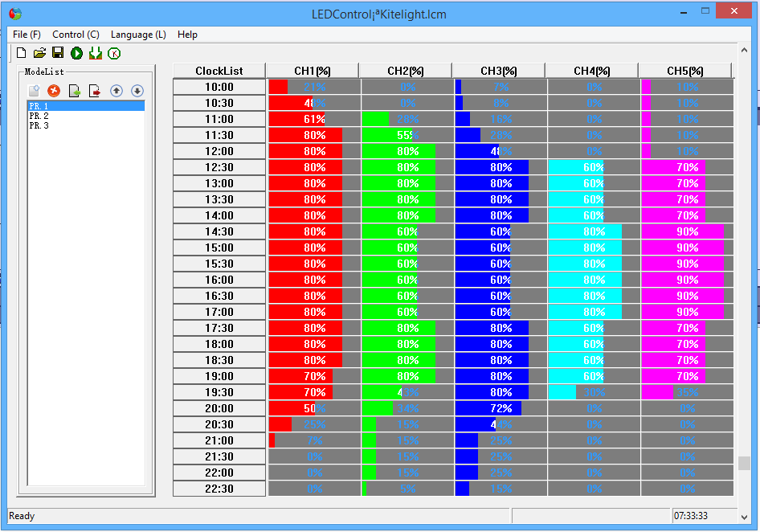
Task: Set the CH2 green bar at 11:30
Action: (407, 135)
